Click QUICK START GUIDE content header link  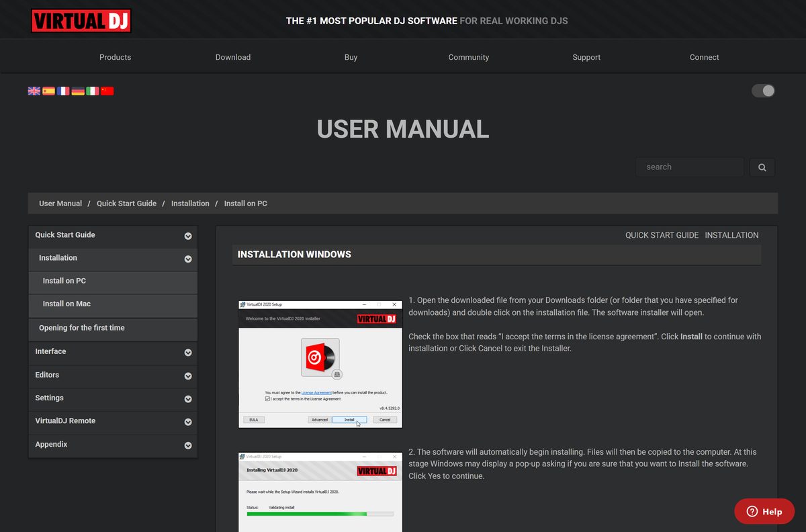(662, 235)
